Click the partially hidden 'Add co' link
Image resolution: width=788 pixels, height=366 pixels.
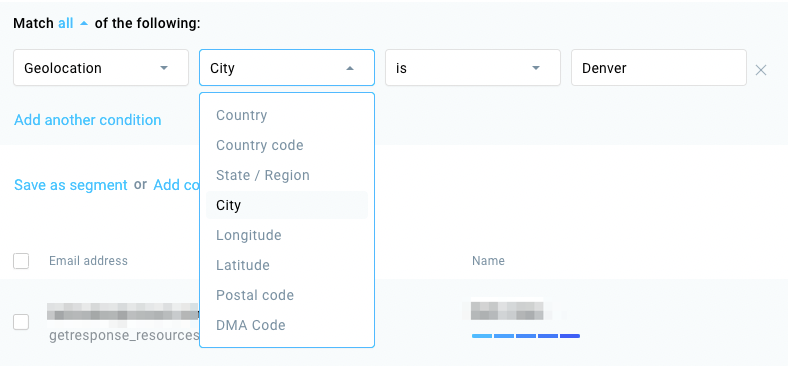click(x=176, y=185)
